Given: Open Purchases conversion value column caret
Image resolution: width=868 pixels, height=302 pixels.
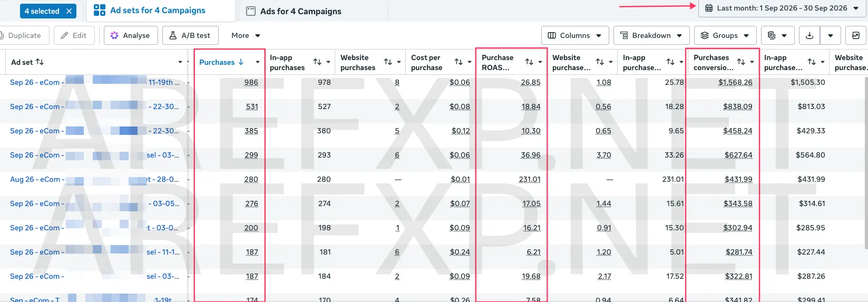Looking at the screenshot, I should pos(752,62).
